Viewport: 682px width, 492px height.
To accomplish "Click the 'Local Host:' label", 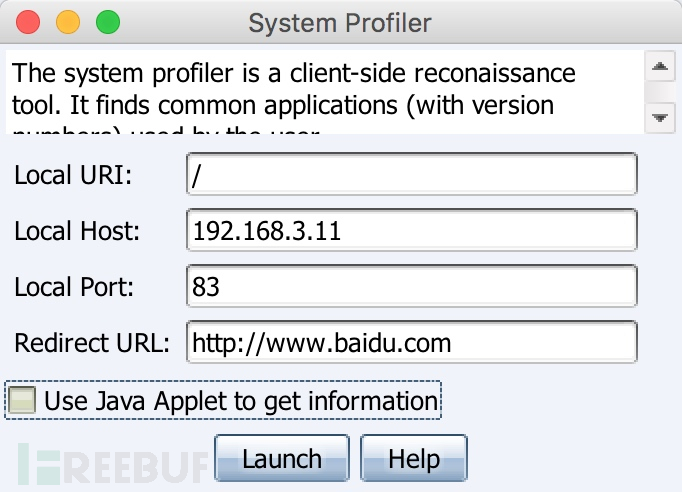I will click(x=77, y=231).
